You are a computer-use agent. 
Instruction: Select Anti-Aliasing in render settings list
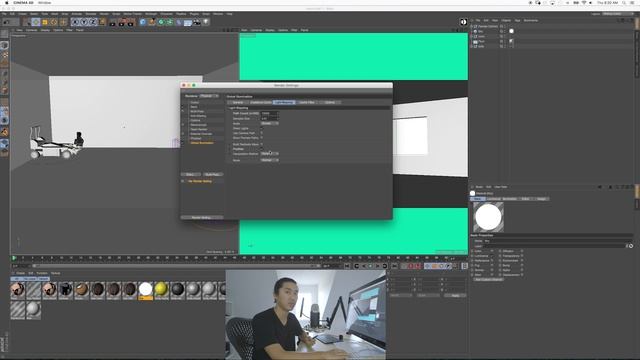point(198,116)
